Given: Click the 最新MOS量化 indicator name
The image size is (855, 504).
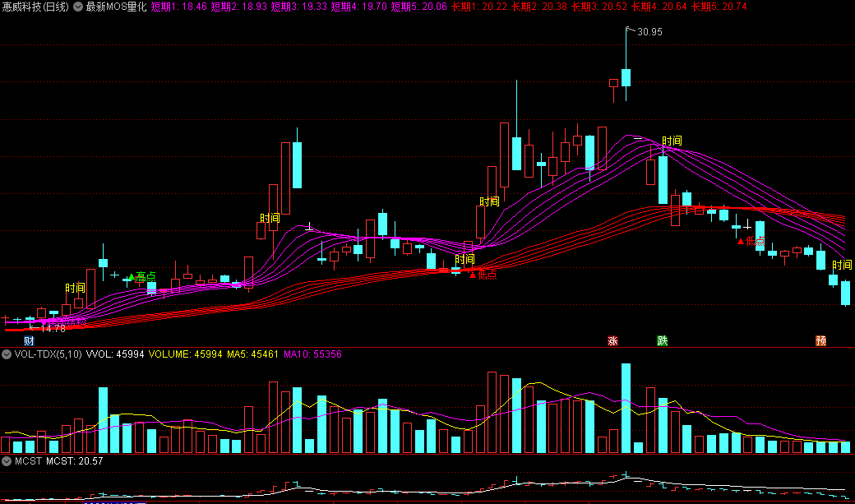Looking at the screenshot, I should coord(116,7).
